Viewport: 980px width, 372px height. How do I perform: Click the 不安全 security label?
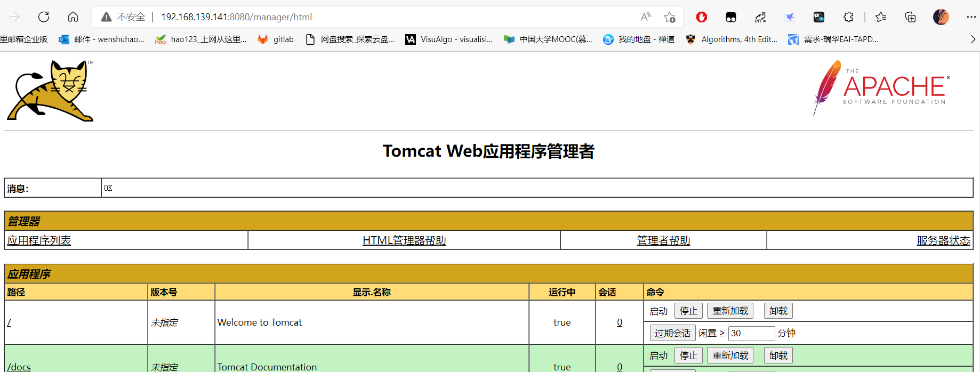[131, 17]
